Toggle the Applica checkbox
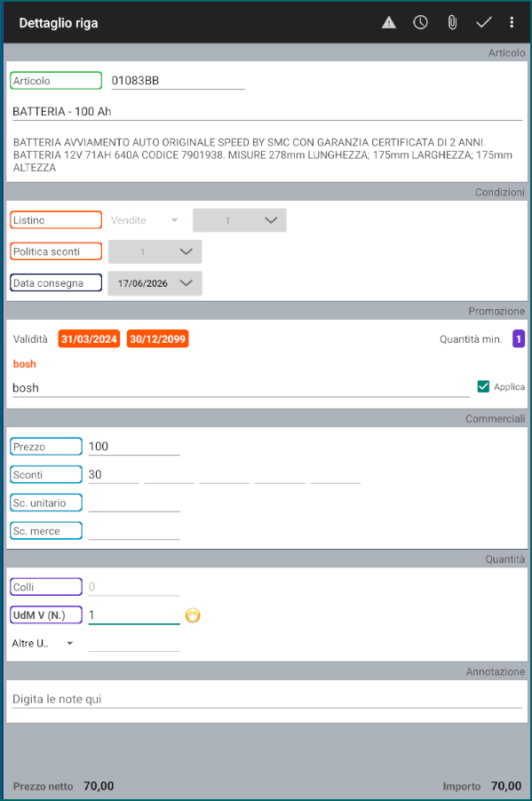Screen dimensions: 532x801 [483, 386]
